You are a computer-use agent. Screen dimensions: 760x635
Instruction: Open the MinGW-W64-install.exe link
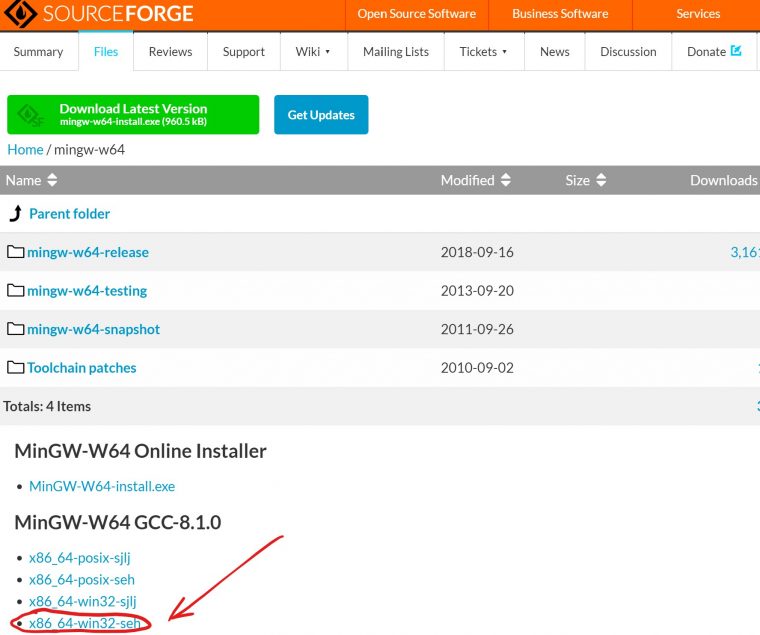[102, 486]
